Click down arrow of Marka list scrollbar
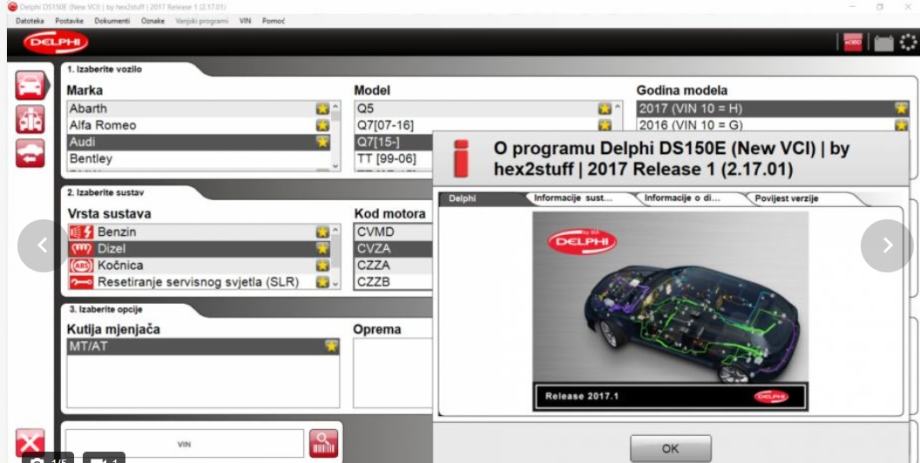 tap(336, 166)
